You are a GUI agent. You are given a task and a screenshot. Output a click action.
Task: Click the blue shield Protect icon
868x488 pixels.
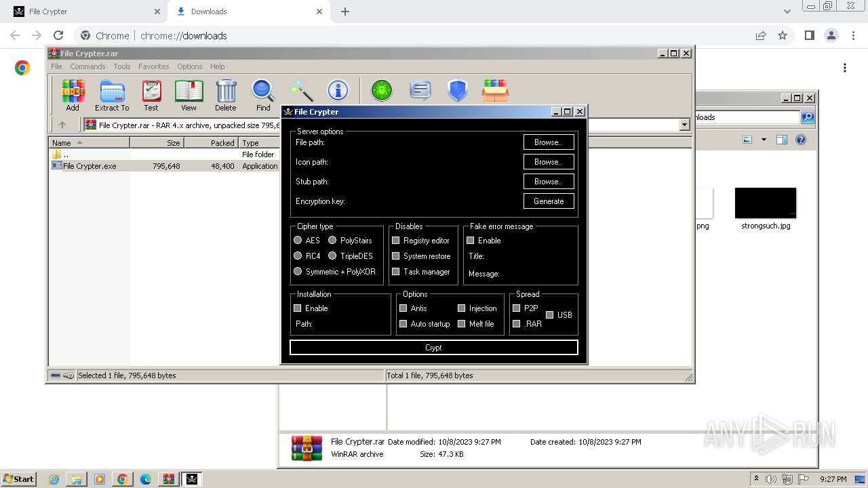(x=458, y=90)
